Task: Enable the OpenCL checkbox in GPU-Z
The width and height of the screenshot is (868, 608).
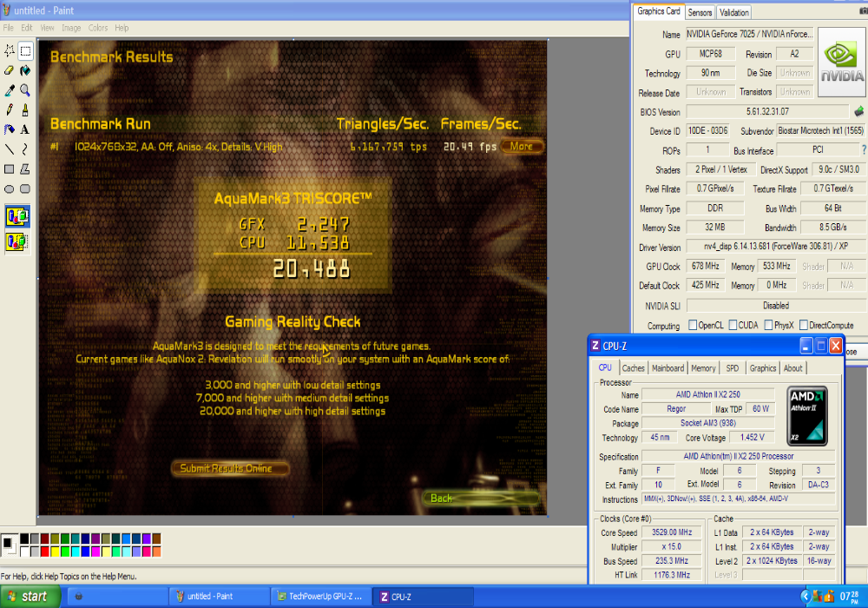Action: point(693,325)
